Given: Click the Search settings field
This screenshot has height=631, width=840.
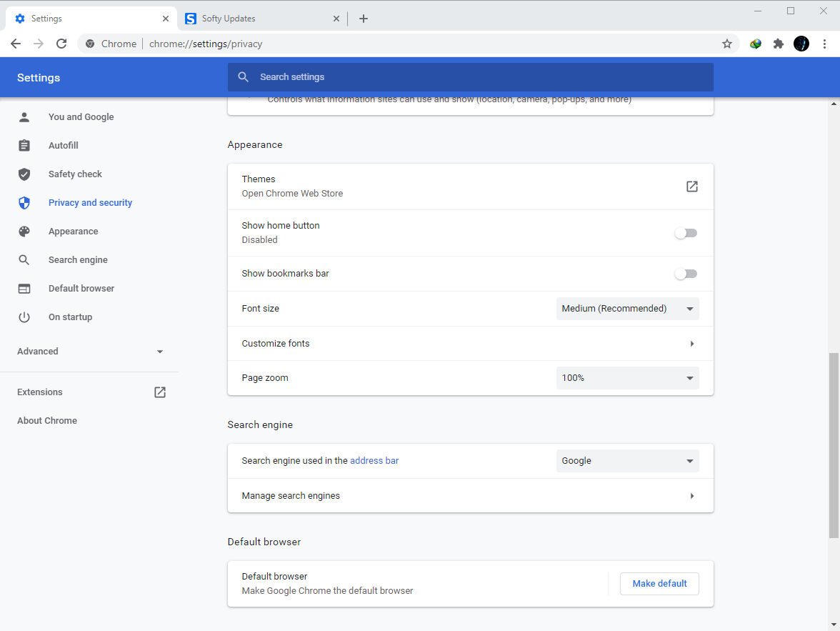Looking at the screenshot, I should click(x=470, y=77).
